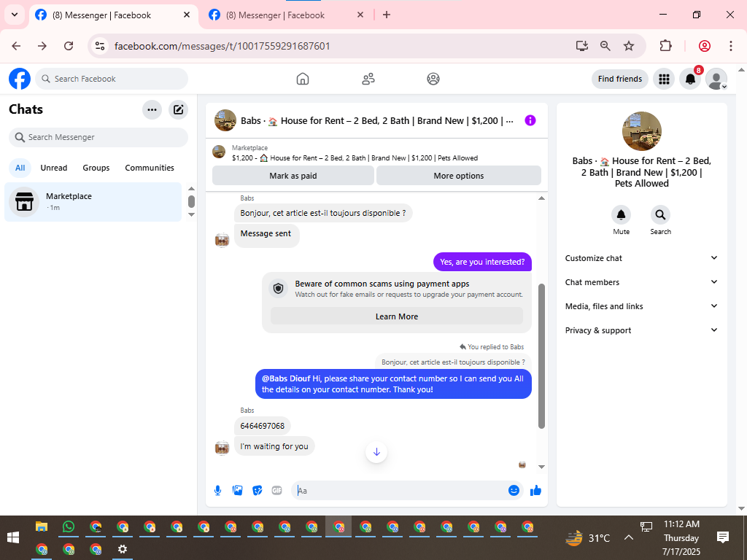Record a voice clip with microphone icon

point(217,491)
